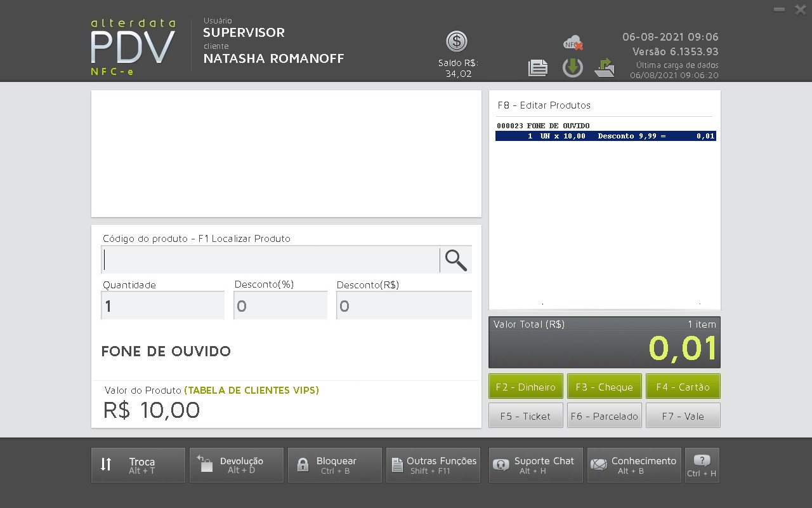812x508 pixels.
Task: Open Outras Funções menu
Action: [x=433, y=465]
